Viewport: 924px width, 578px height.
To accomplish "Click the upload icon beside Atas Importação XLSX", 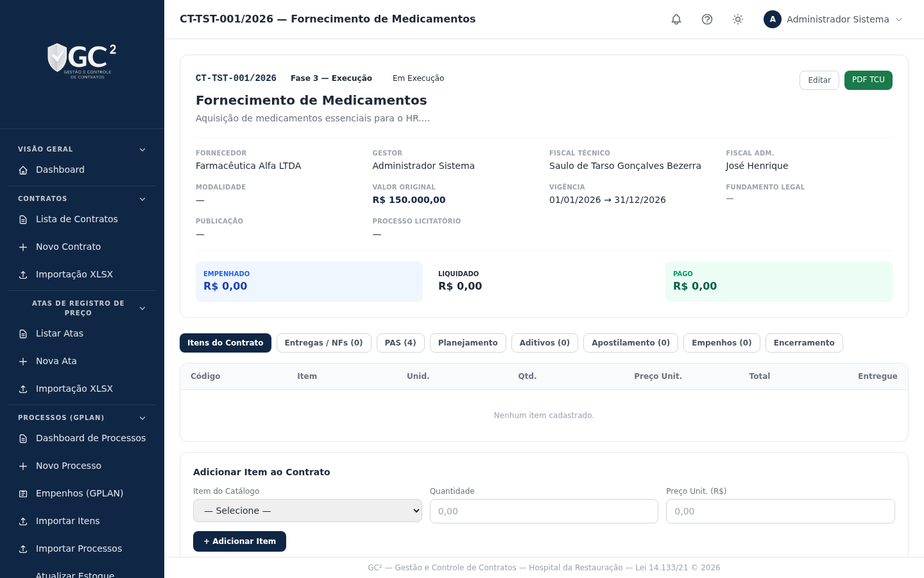I will click(x=23, y=389).
